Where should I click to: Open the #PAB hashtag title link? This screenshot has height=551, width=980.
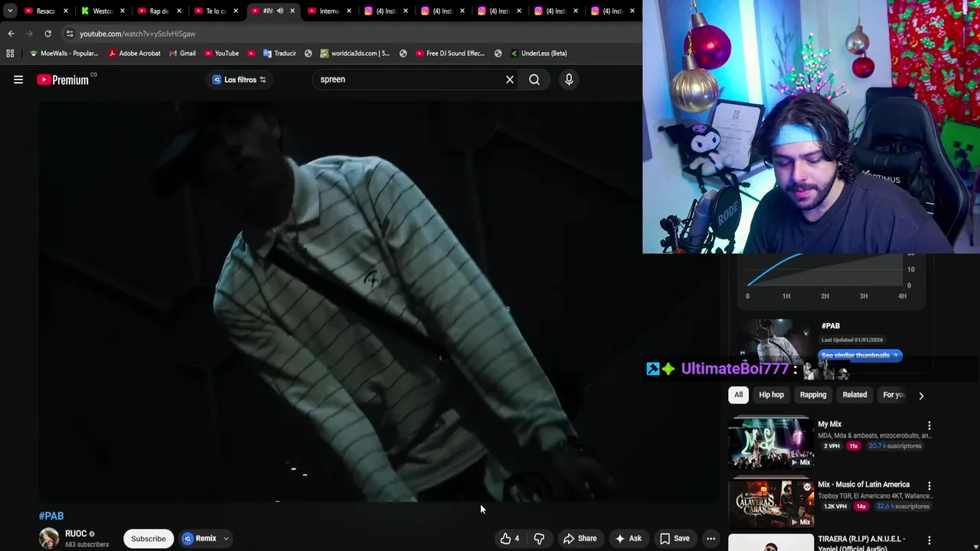pos(51,516)
